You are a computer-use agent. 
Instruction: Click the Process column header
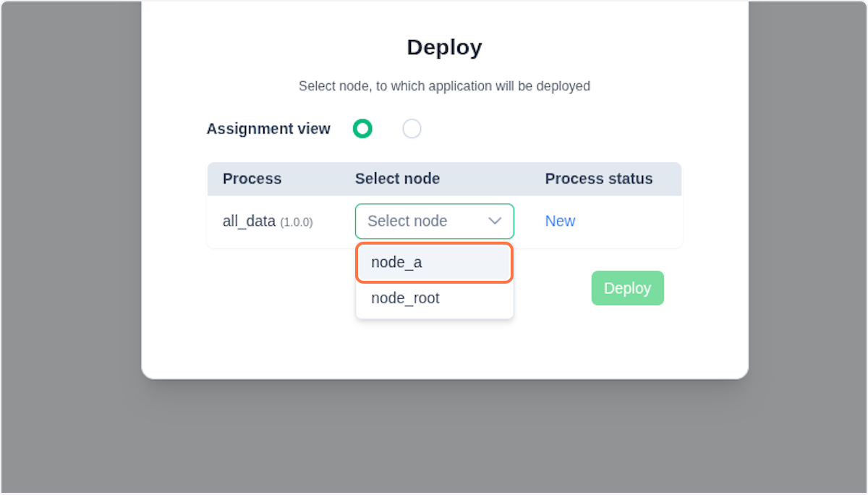(252, 179)
